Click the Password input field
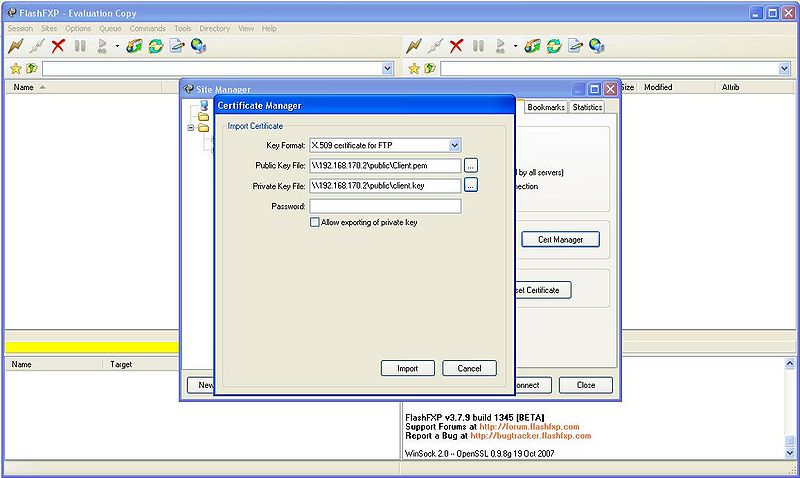This screenshot has height=478, width=800. click(385, 206)
